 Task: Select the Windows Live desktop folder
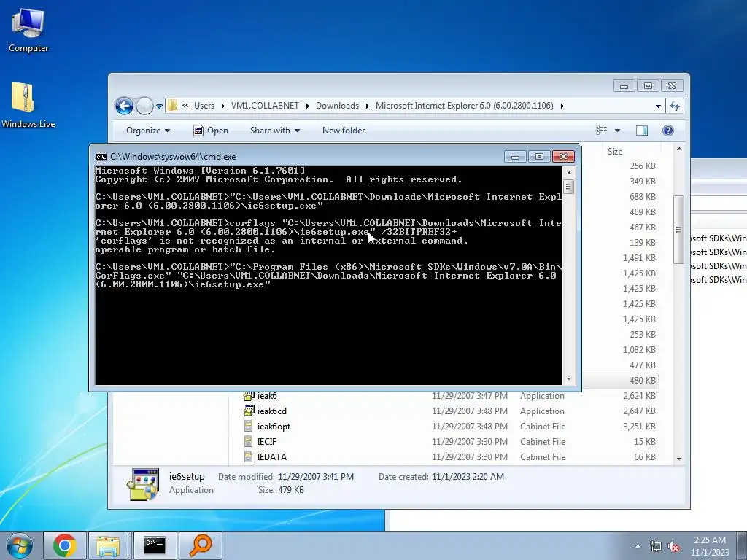28,105
